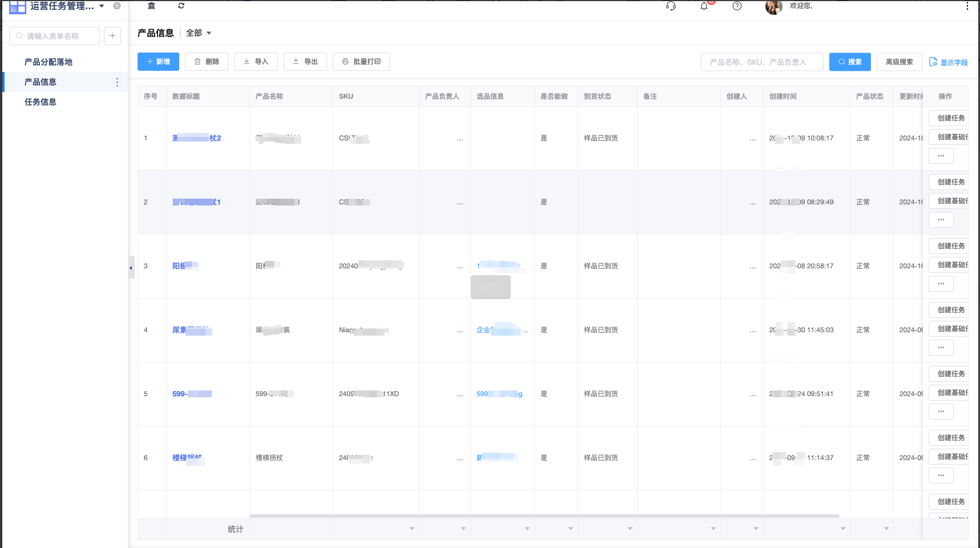Select 任务信息 in the sidebar
Viewport: 980px width, 548px height.
tap(41, 102)
